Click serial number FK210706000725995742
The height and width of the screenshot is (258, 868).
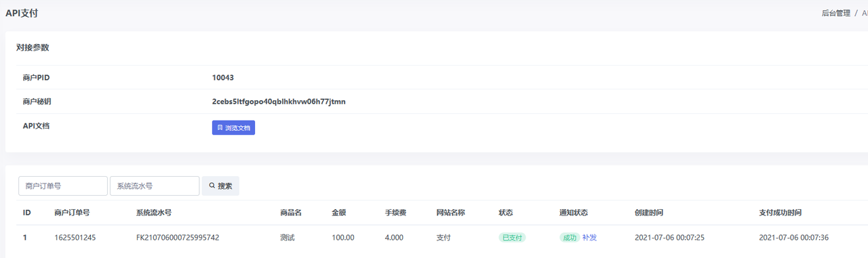[x=178, y=238]
